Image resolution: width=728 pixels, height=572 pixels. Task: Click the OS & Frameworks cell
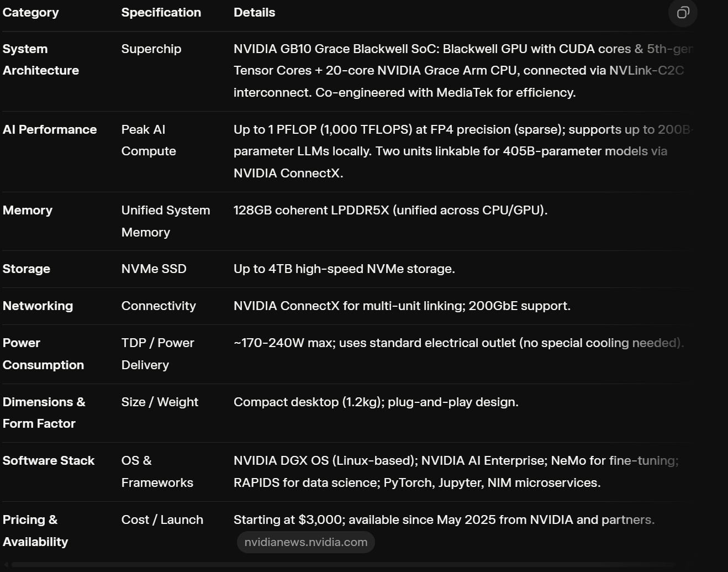point(157,471)
